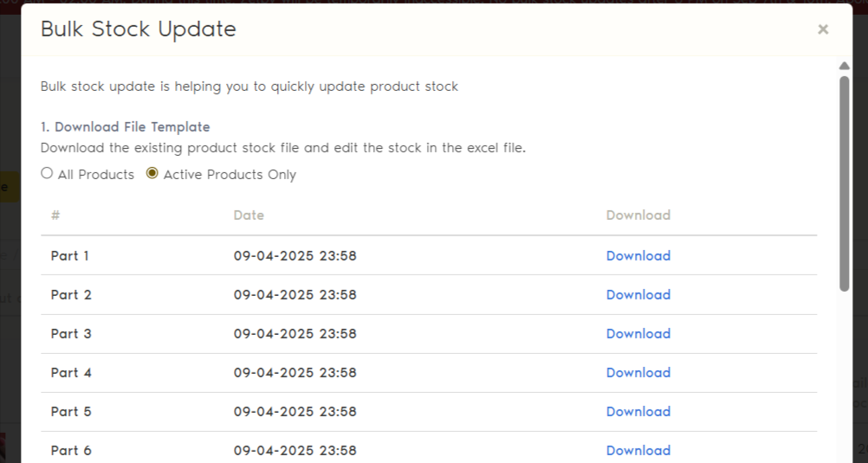Click the Part 2 row label
868x463 pixels.
point(70,294)
